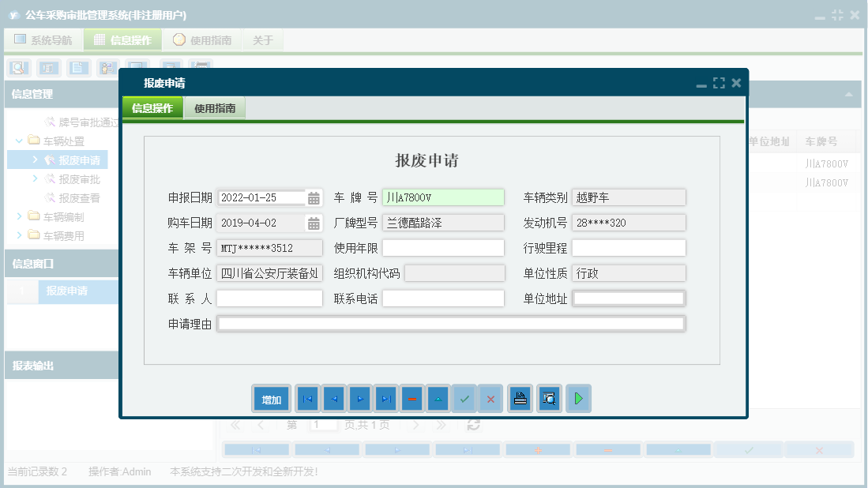Click the first-record navigation icon
The width and height of the screenshot is (868, 488).
pos(307,399)
